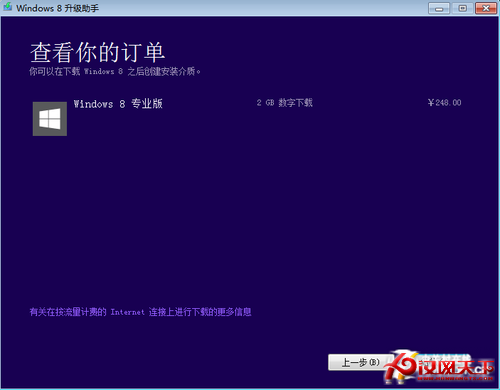Click the upgrade assistant title bar icon
500x390 pixels.
(8, 7)
